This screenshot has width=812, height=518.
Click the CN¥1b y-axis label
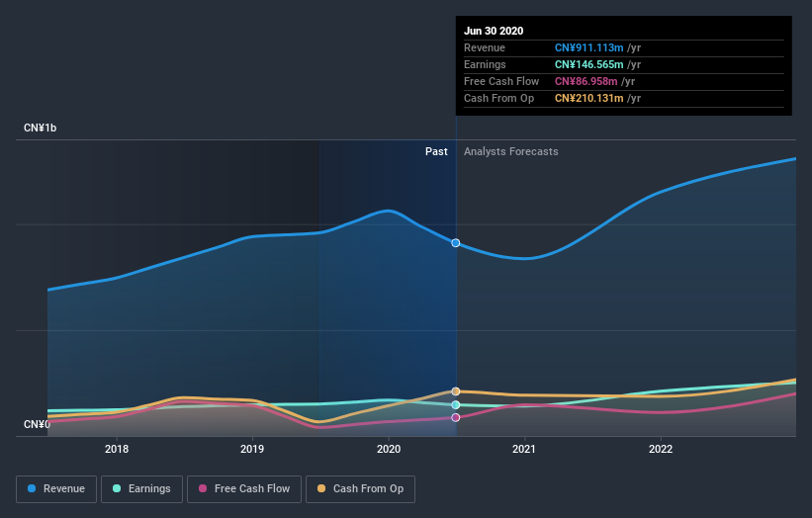coord(40,128)
